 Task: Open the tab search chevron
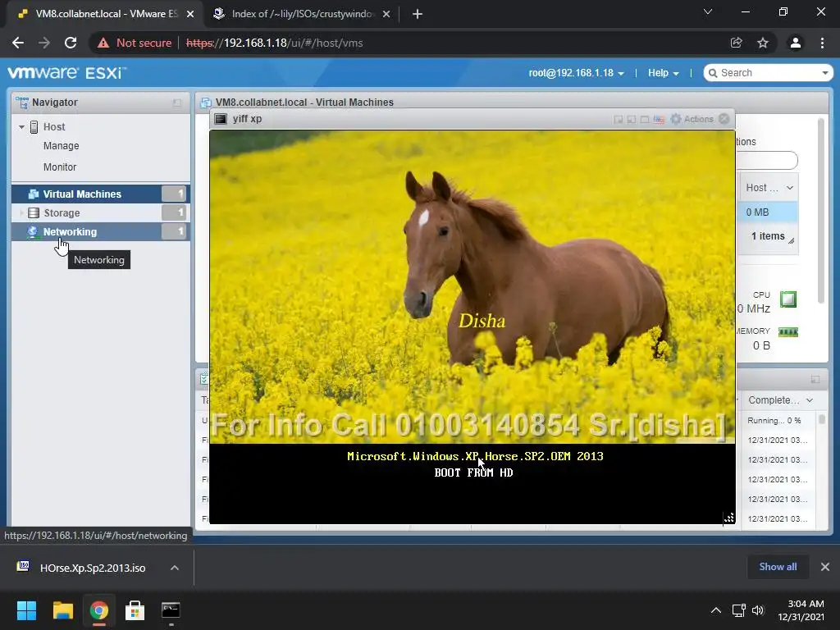tap(708, 11)
